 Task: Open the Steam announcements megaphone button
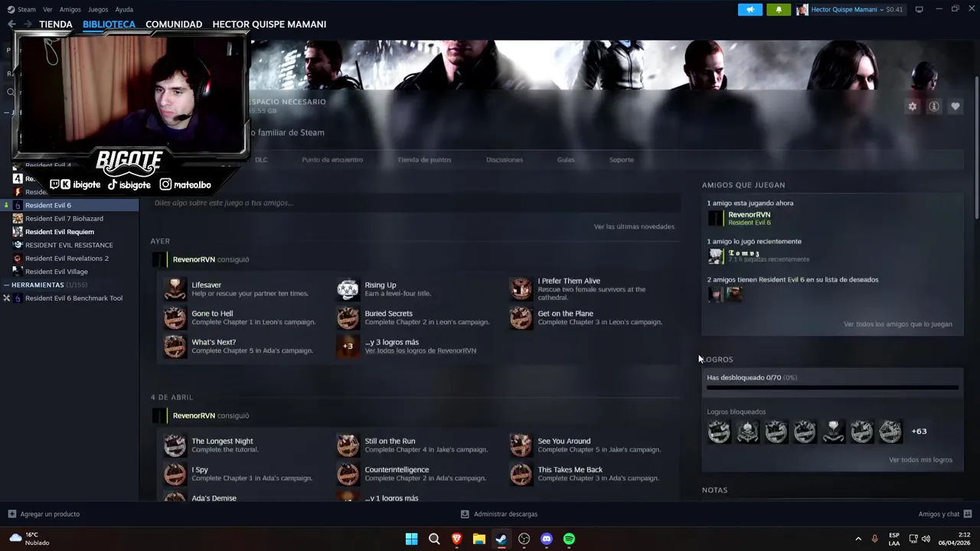pyautogui.click(x=750, y=9)
